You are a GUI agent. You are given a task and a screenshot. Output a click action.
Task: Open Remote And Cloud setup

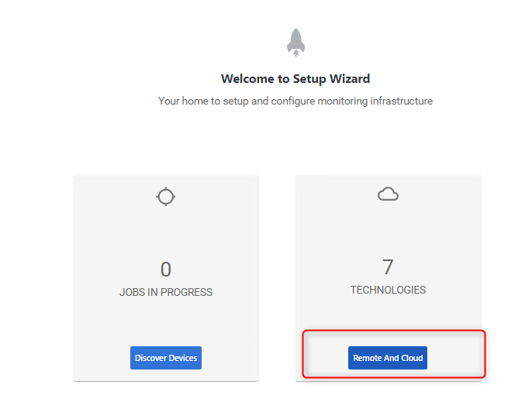[388, 358]
